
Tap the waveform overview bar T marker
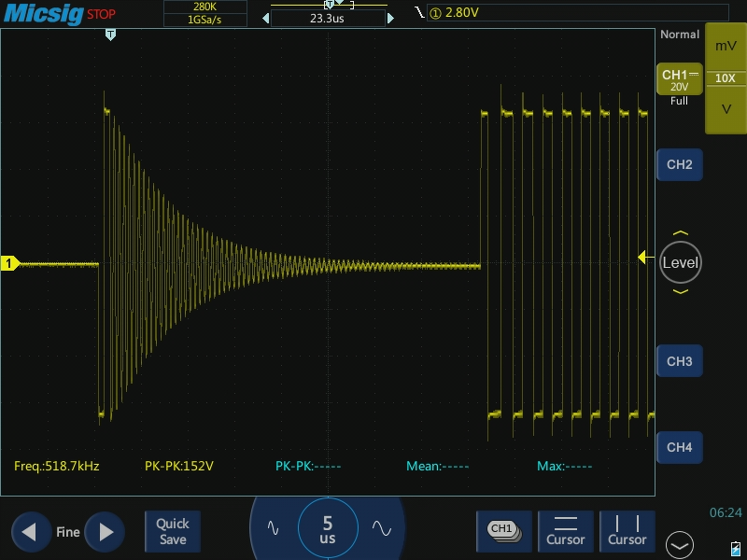(x=329, y=5)
